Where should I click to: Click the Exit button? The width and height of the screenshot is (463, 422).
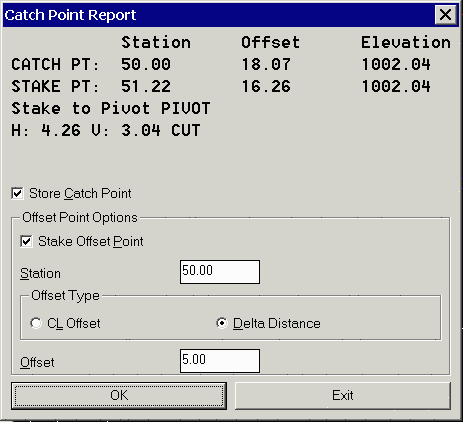(343, 396)
